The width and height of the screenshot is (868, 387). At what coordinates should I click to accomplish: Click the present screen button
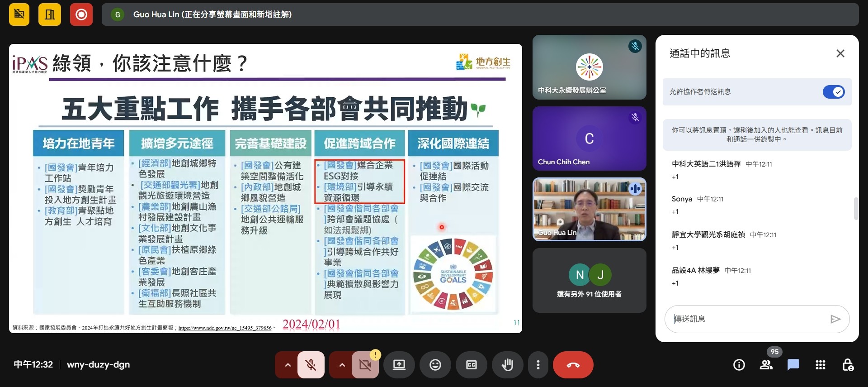(399, 365)
